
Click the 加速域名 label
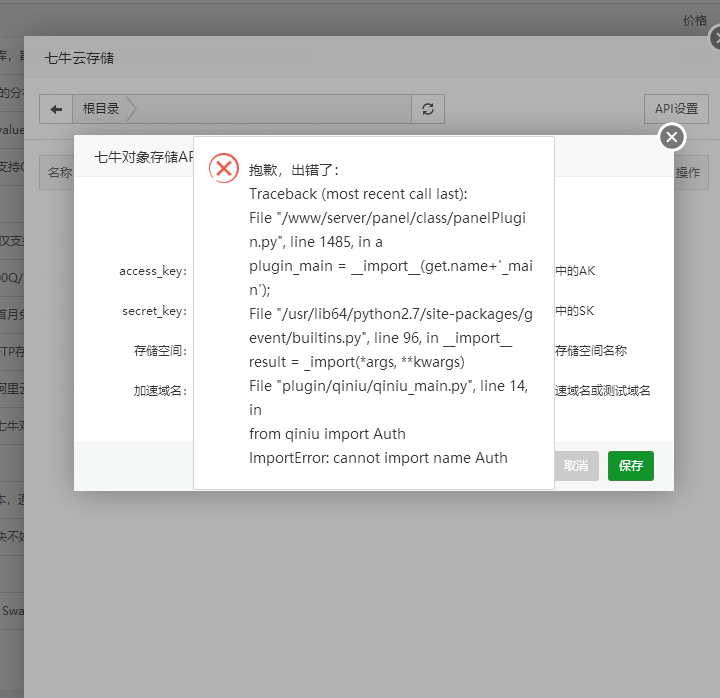pos(160,391)
